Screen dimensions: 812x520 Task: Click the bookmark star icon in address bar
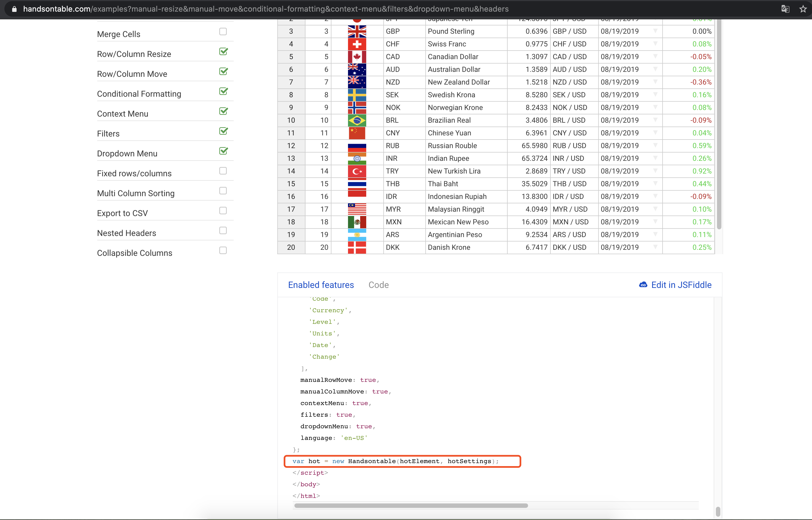(803, 9)
